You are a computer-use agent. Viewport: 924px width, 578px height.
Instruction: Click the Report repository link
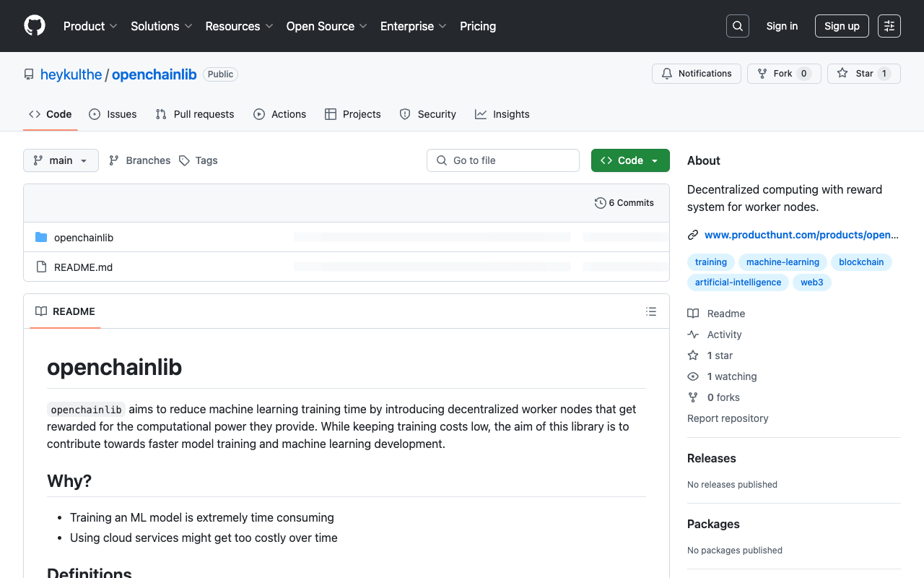[x=728, y=418]
